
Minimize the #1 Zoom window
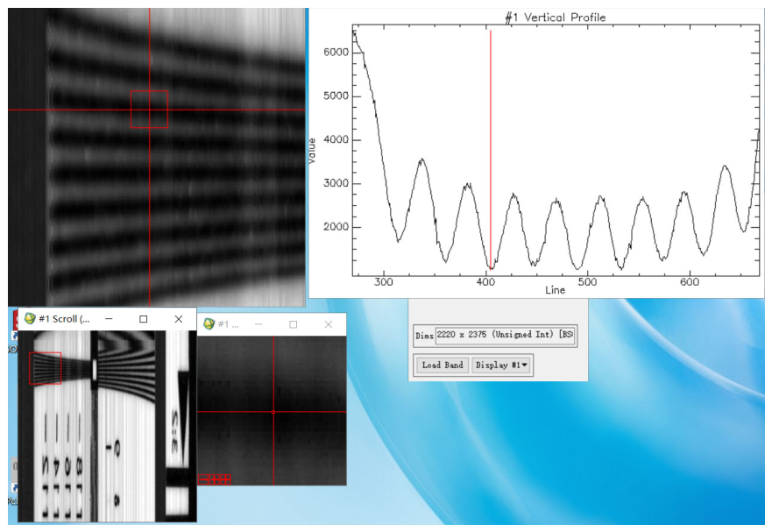[x=259, y=324]
